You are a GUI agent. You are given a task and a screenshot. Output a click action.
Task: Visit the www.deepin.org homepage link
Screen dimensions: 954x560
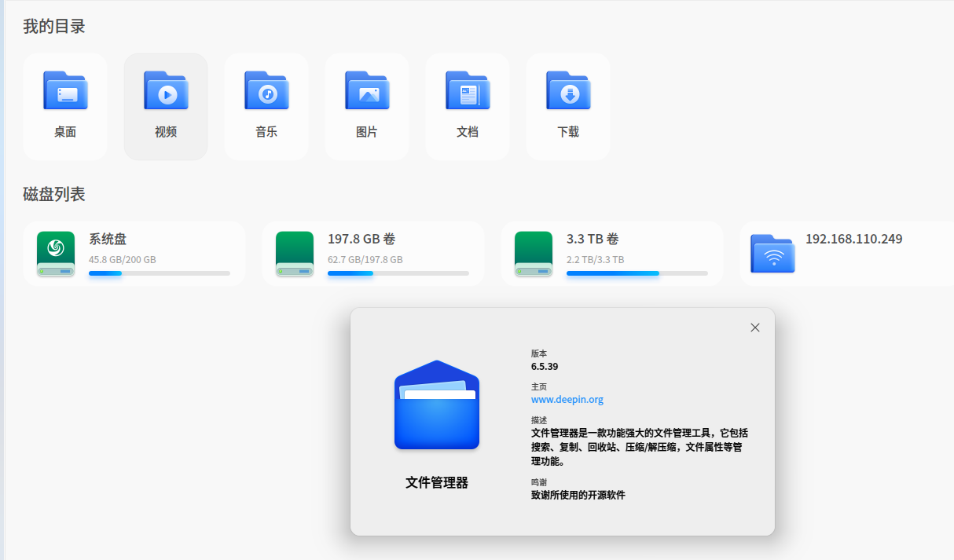coord(567,399)
